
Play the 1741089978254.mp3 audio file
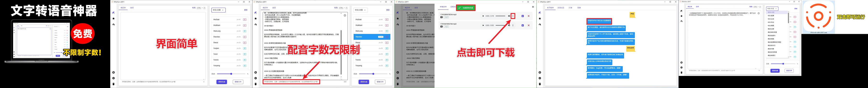click(483, 16)
